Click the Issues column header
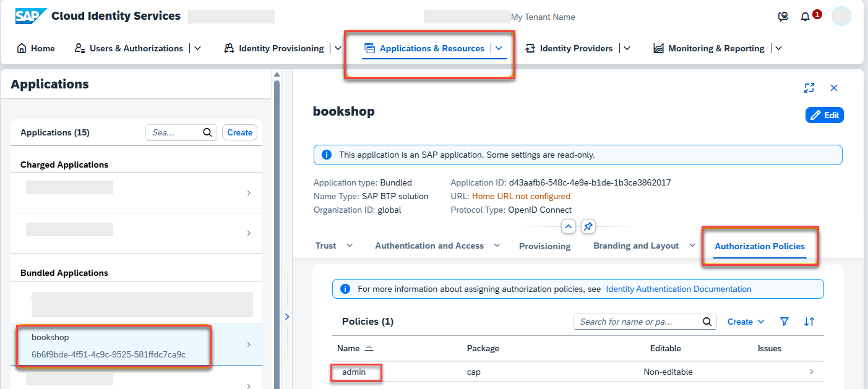Viewport: 868px width, 389px height. tap(770, 348)
